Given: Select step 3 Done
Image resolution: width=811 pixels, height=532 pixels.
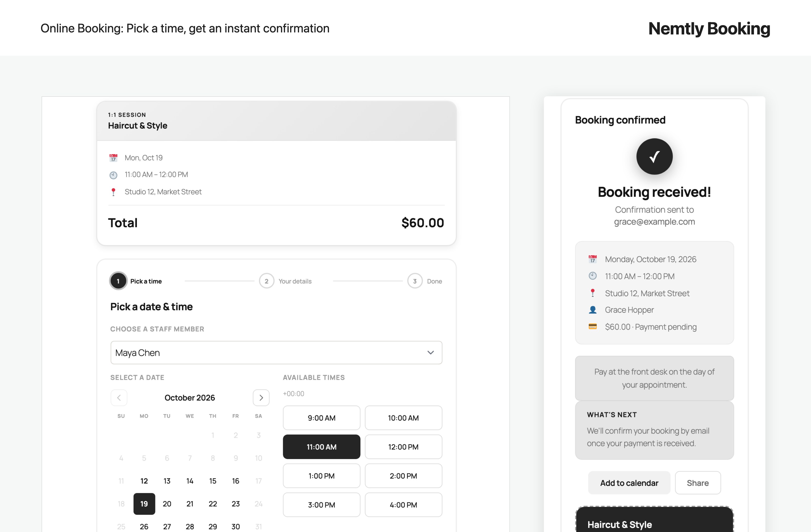Looking at the screenshot, I should tap(425, 281).
